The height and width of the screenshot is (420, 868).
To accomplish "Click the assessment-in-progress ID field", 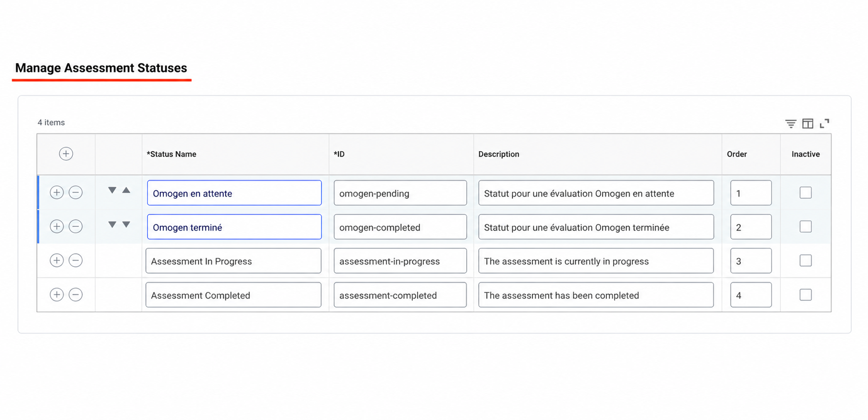I will 400,261.
